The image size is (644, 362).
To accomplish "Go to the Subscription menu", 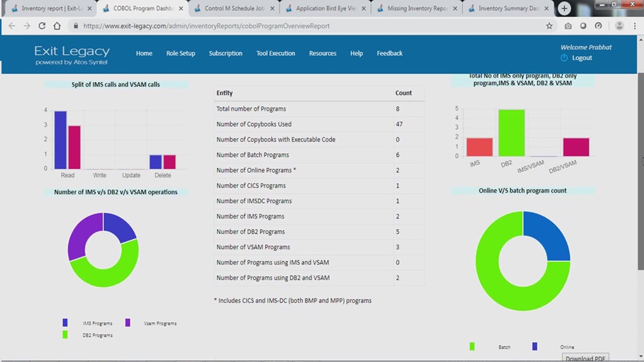I will (x=225, y=53).
